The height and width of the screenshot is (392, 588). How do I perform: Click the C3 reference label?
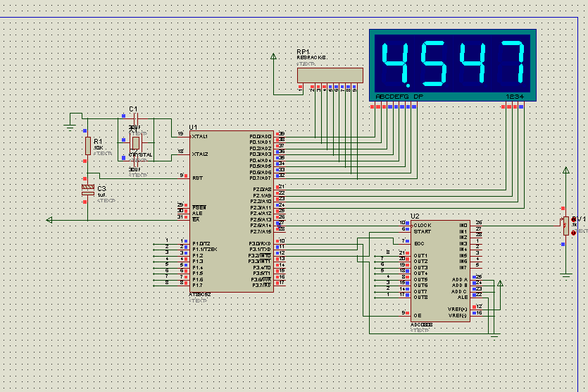[x=101, y=188]
